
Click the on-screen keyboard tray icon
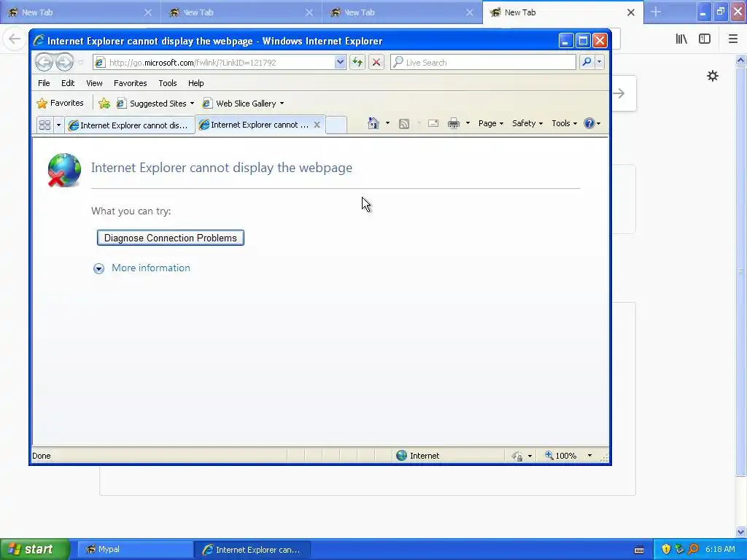(x=639, y=550)
